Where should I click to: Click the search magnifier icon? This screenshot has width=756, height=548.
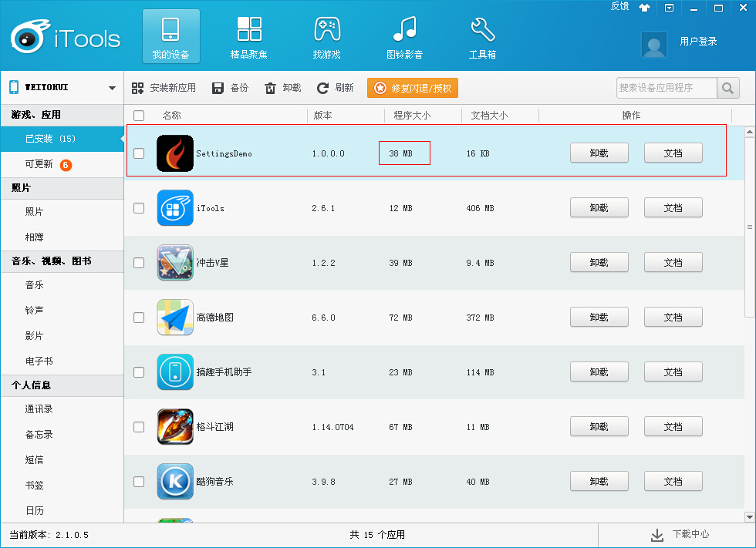click(x=728, y=88)
